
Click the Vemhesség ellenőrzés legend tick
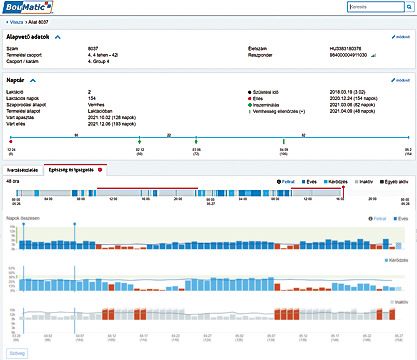tap(250, 111)
